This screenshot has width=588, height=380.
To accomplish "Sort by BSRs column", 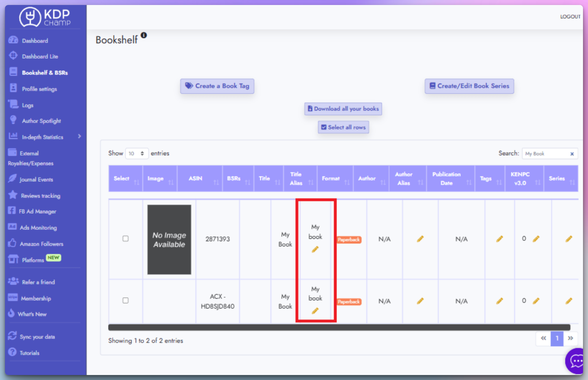I will pyautogui.click(x=238, y=179).
